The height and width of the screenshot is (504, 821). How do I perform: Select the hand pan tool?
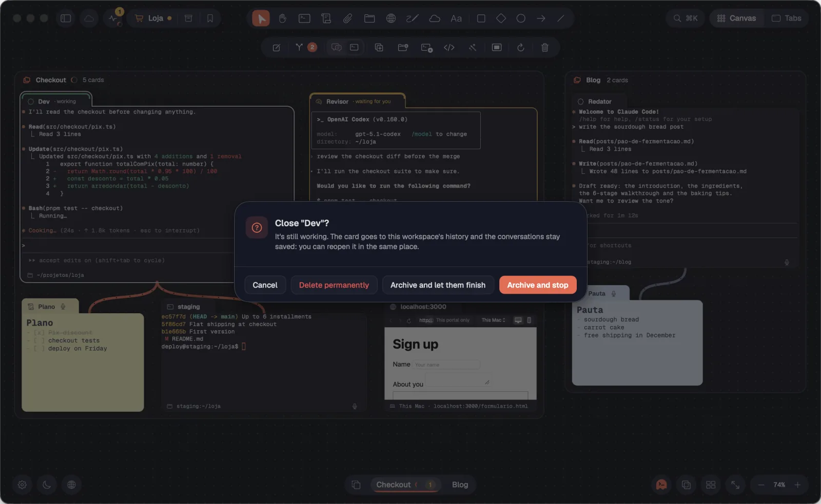pos(283,18)
